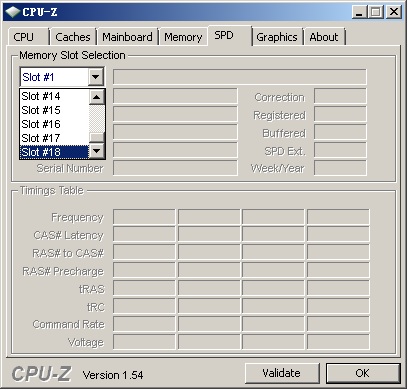Pick Slot #16 in the dropdown list

point(55,124)
